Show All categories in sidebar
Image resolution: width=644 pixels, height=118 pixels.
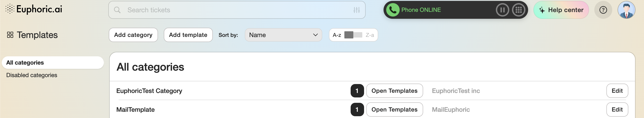coord(25,63)
